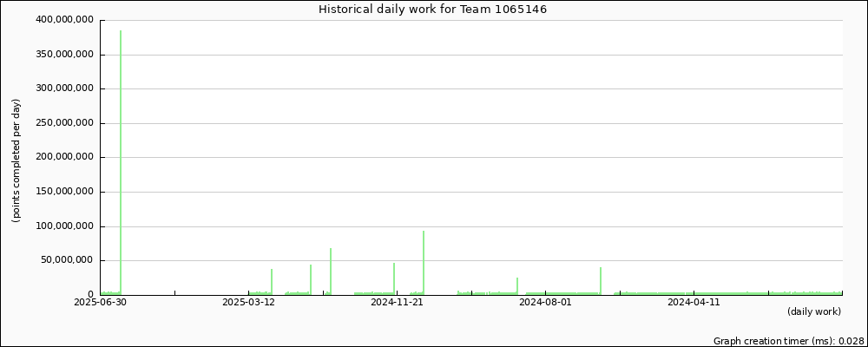Click the points completed per day label
Viewport: 868px width, 347px height.
pos(16,161)
